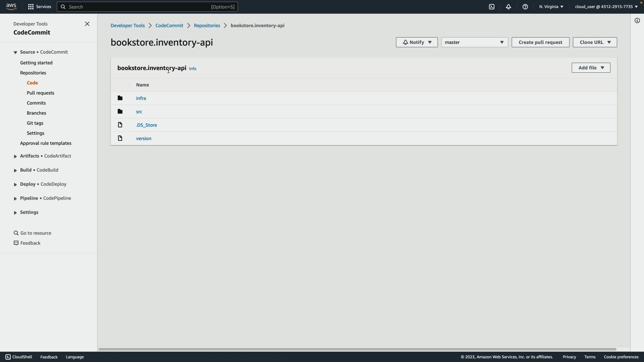Open the Clone URL dropdown
The image size is (644, 362).
click(595, 42)
